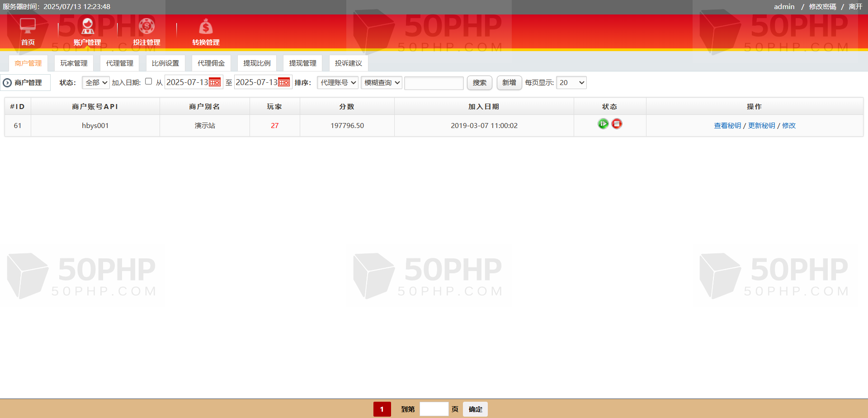Expand the 代理账号 sort dropdown
The height and width of the screenshot is (418, 868).
click(338, 82)
